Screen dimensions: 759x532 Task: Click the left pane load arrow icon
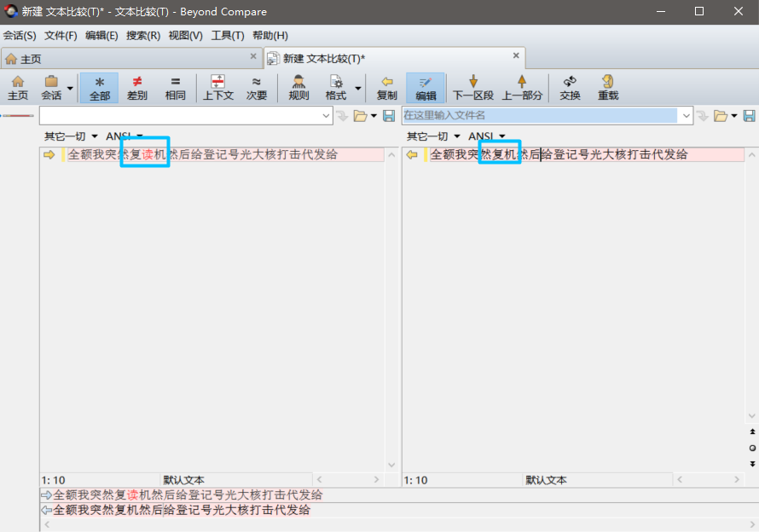click(x=343, y=116)
